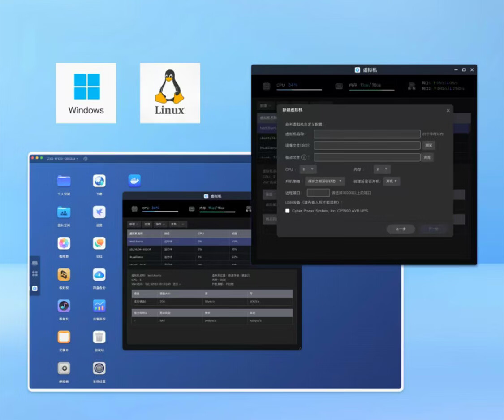This screenshot has width=504, height=420.
Task: Open the 创建后是否开机 dropdown
Action: 391,181
